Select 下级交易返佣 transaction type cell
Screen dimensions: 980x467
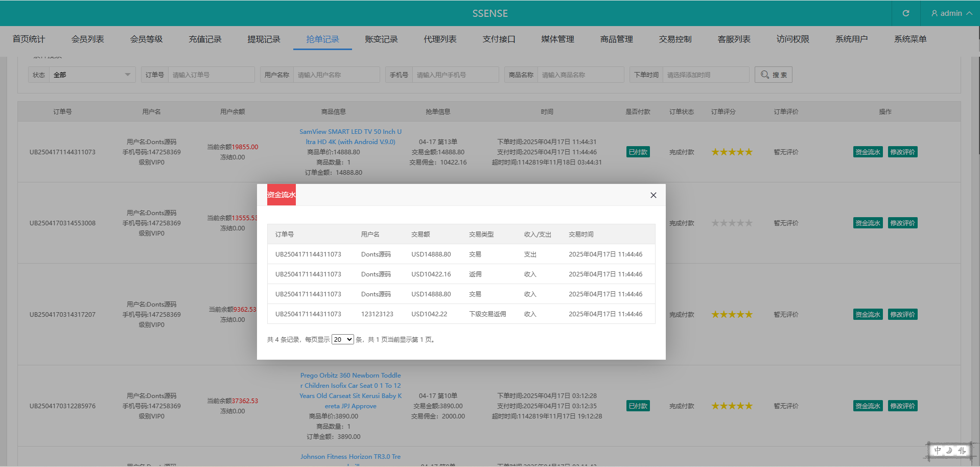pos(487,314)
